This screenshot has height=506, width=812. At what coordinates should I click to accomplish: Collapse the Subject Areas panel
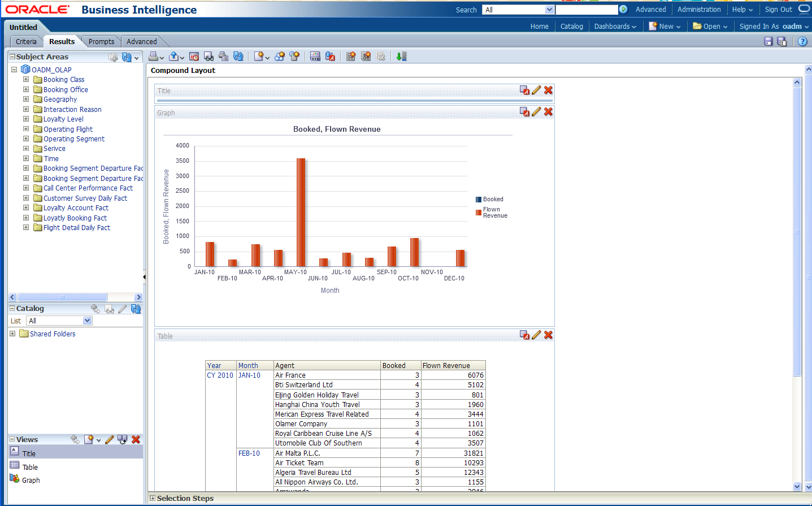(x=12, y=57)
